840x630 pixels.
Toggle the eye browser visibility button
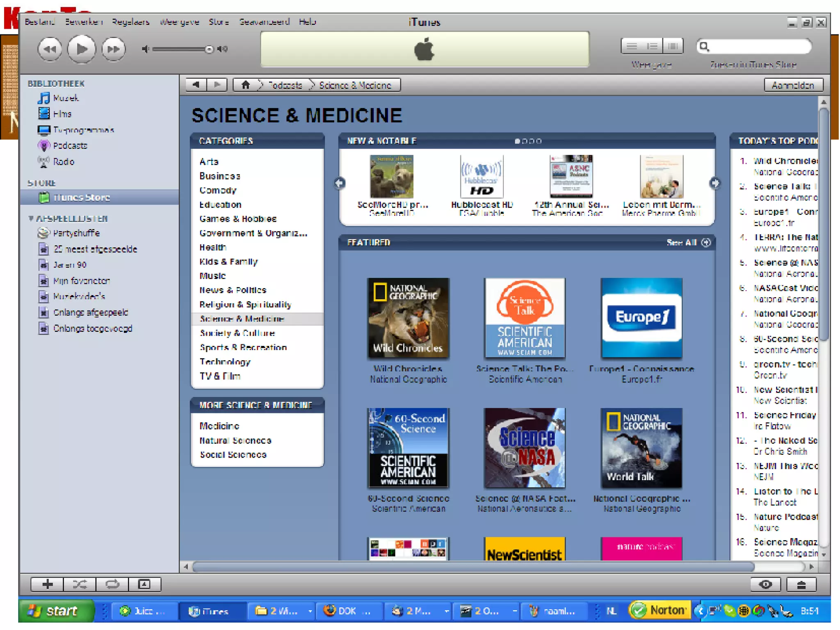[765, 584]
